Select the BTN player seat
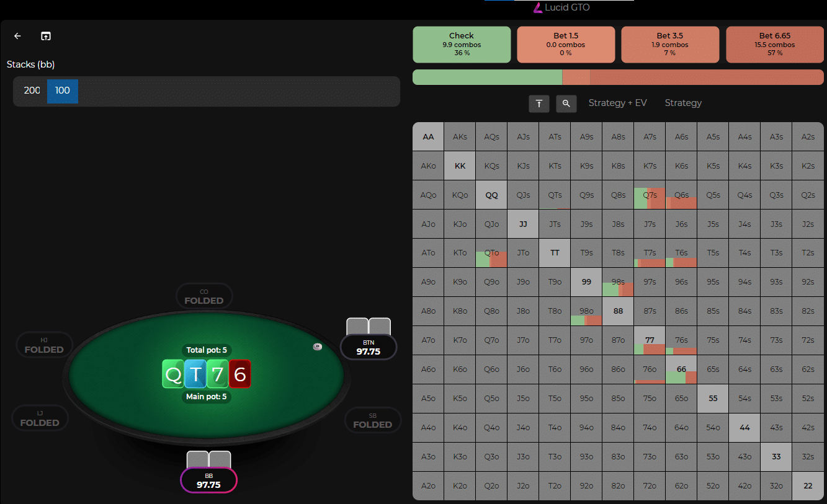This screenshot has width=827, height=504. point(369,347)
